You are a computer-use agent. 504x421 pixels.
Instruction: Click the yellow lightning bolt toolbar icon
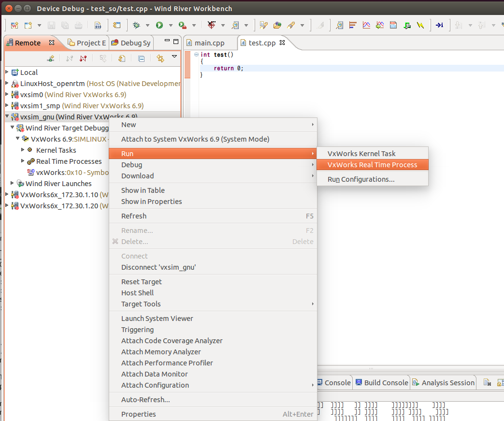[x=420, y=25]
